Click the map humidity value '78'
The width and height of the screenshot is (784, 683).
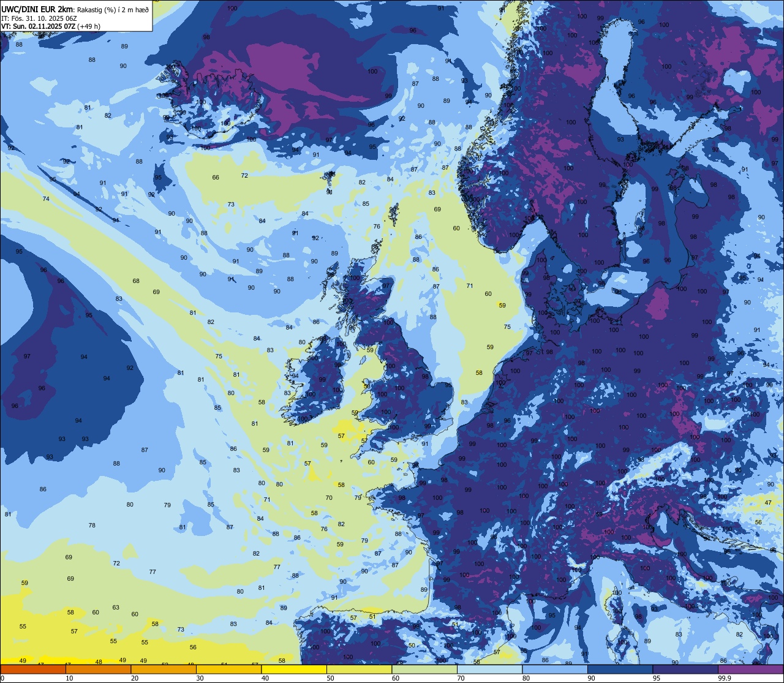tap(92, 526)
